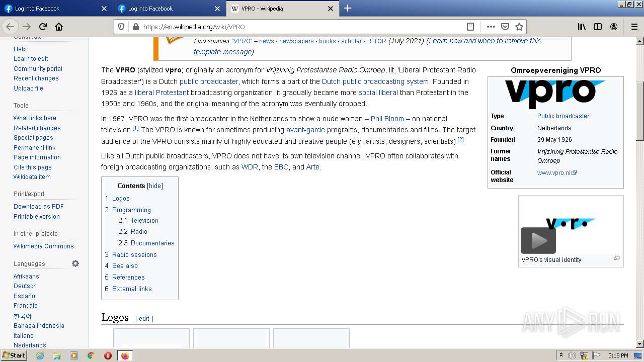The height and width of the screenshot is (362, 644).
Task: Bookmark this page with the star icon
Action: click(519, 27)
